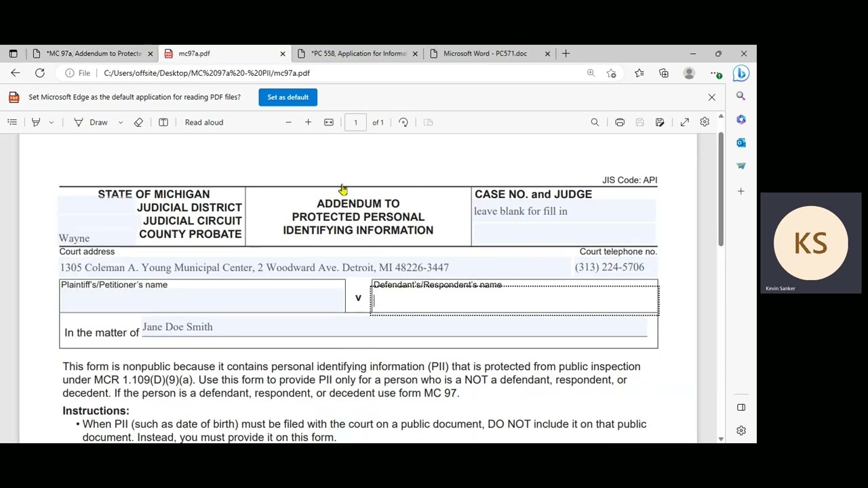Screen dimensions: 868x488
Task: Toggle Fit to width view
Action: [x=329, y=123]
